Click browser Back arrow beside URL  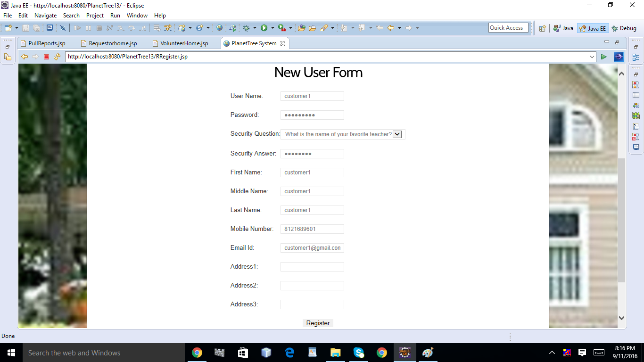coord(25,57)
